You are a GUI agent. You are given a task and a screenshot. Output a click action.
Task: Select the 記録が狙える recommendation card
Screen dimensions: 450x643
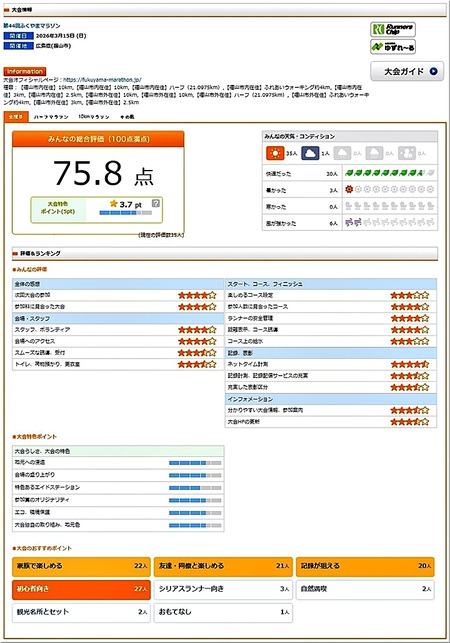pos(365,566)
